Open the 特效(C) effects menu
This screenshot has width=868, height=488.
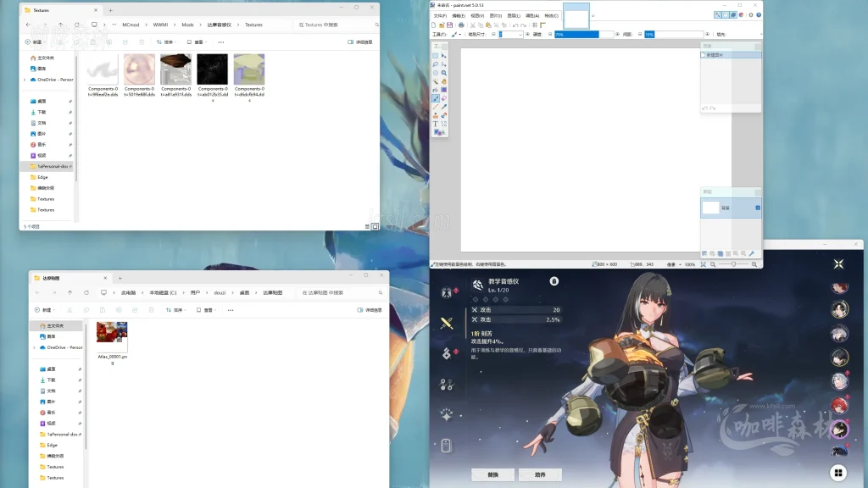pyautogui.click(x=551, y=15)
